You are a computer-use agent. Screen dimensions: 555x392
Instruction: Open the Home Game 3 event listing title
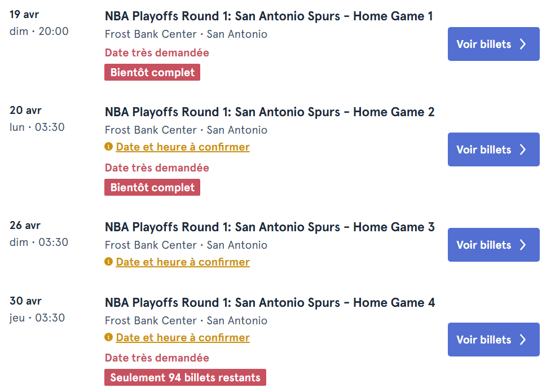[x=269, y=227]
